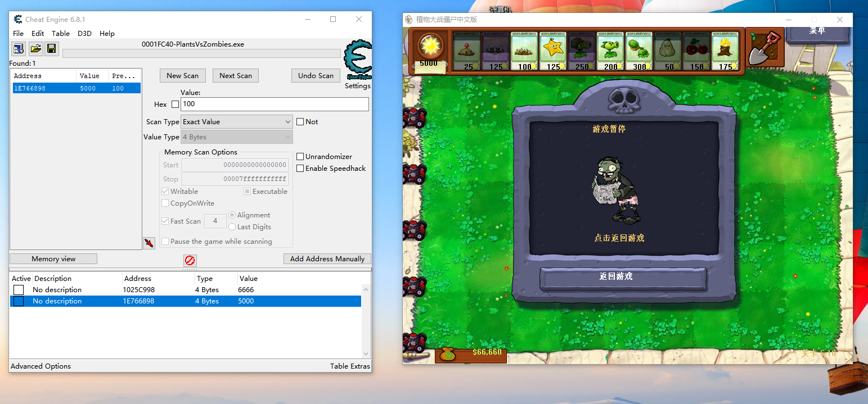Open the D3D menu

click(x=84, y=33)
